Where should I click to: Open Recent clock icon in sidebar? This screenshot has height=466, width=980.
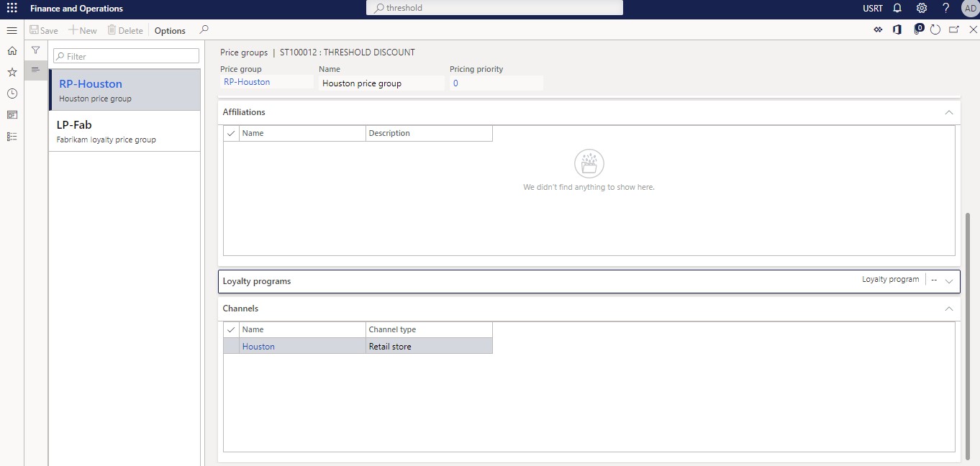coord(12,93)
